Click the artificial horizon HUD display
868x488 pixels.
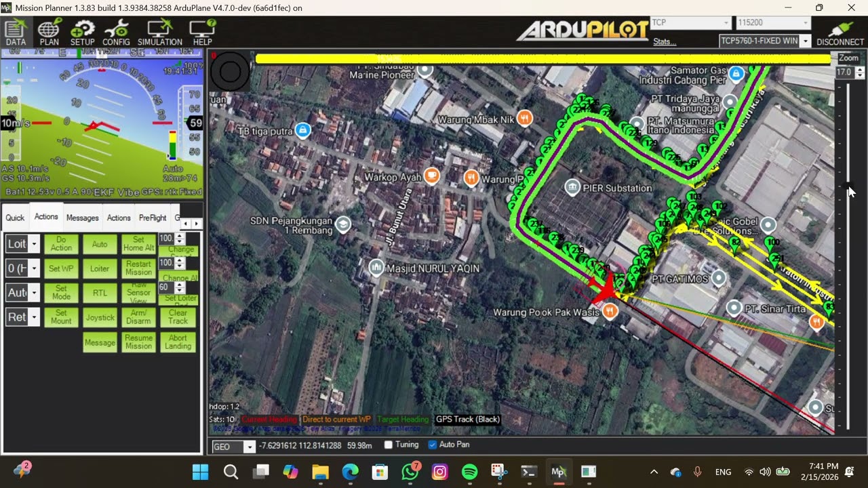(102, 123)
